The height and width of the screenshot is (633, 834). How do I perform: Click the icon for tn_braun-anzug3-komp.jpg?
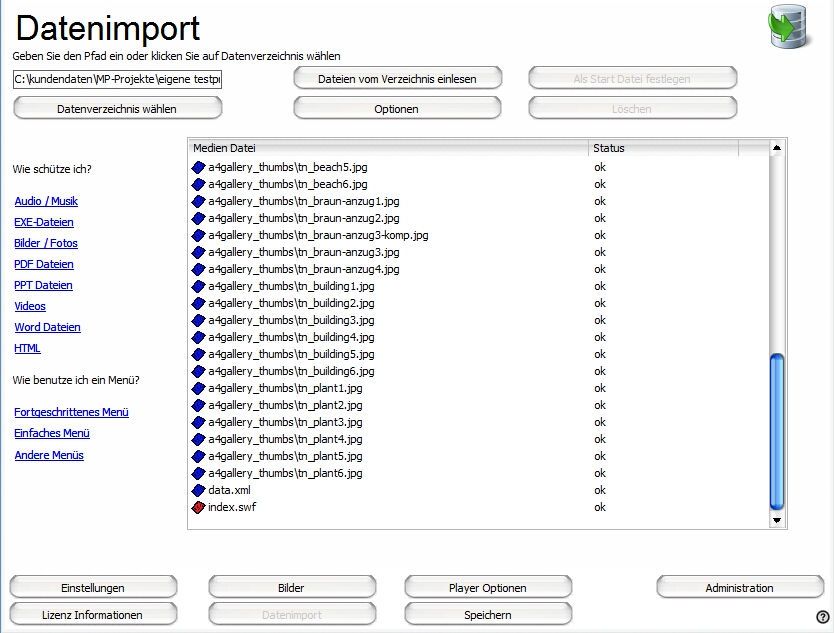(198, 236)
